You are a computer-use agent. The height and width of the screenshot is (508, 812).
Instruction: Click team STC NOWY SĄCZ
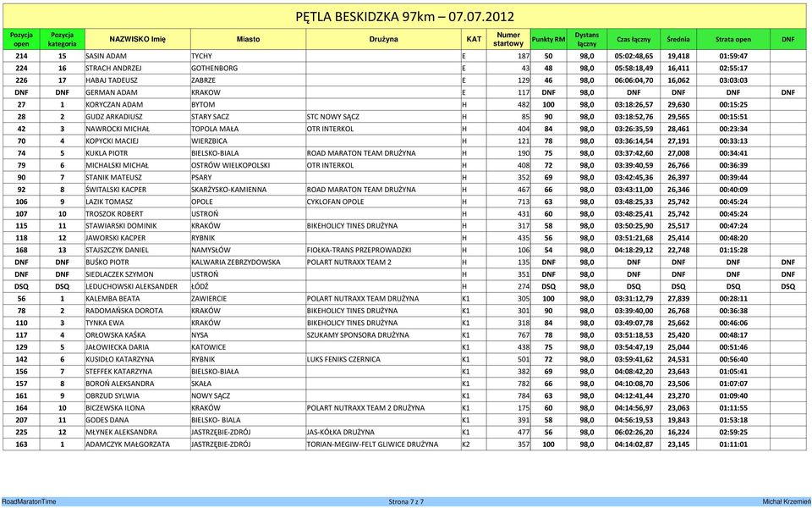coord(333,117)
